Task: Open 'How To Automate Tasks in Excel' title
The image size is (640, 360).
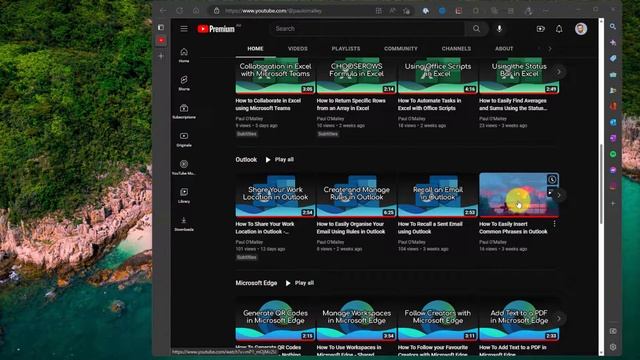Action: 429,104
